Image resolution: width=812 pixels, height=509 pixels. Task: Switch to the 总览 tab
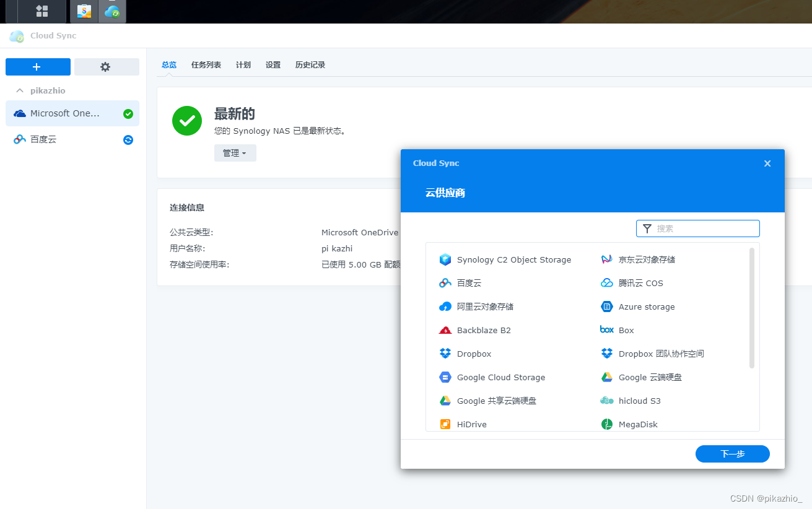pos(169,64)
